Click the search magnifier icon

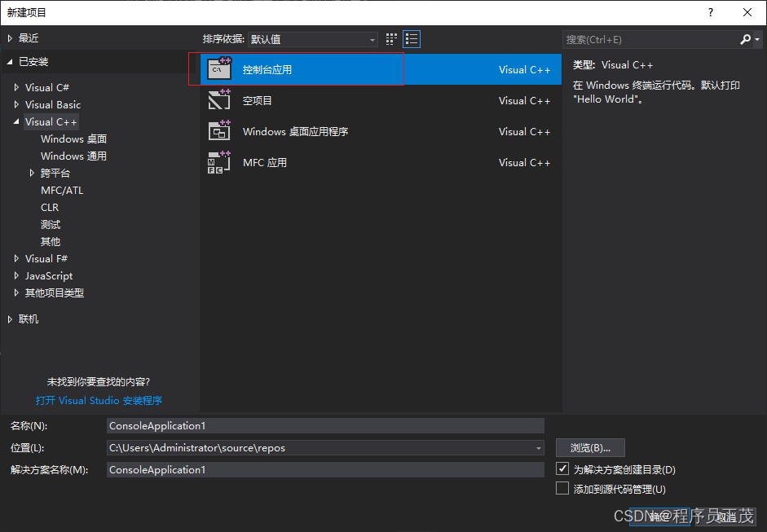point(746,39)
